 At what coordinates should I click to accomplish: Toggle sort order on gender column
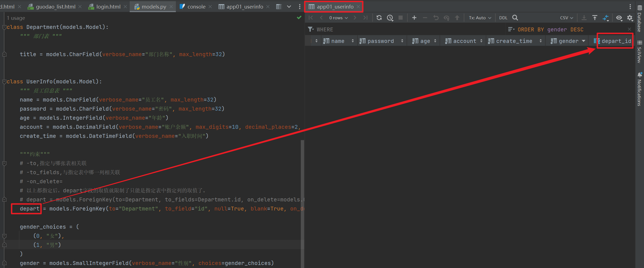click(583, 41)
